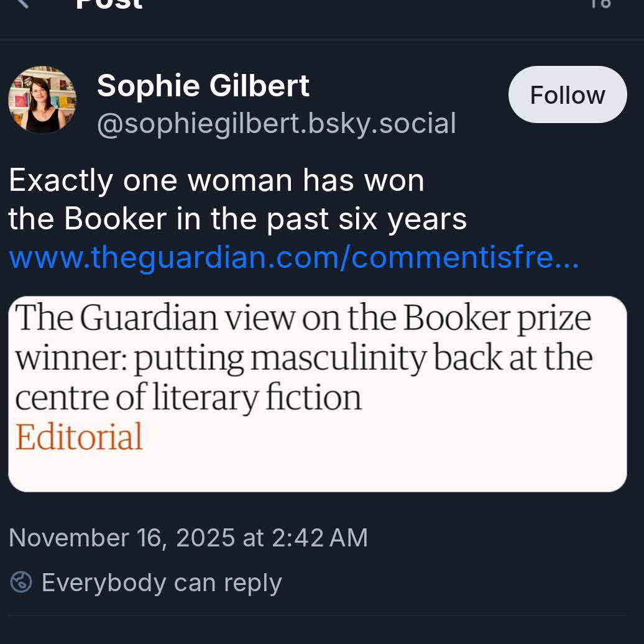Click the Sophie Gilbert display name
644x644 pixels.
(203, 86)
